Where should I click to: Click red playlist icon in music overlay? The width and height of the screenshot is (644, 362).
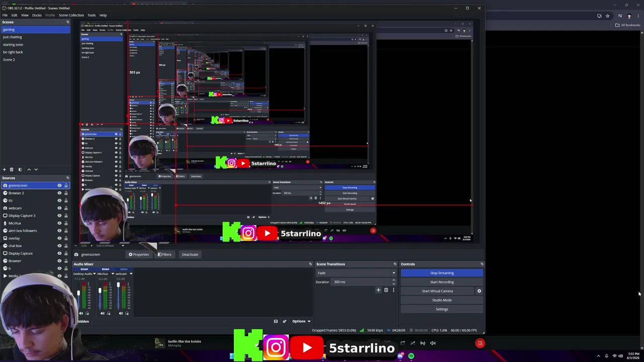pos(480,343)
